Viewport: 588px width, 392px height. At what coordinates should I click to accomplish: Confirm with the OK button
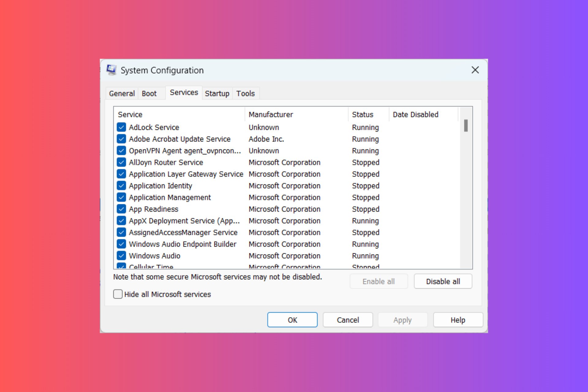click(292, 320)
